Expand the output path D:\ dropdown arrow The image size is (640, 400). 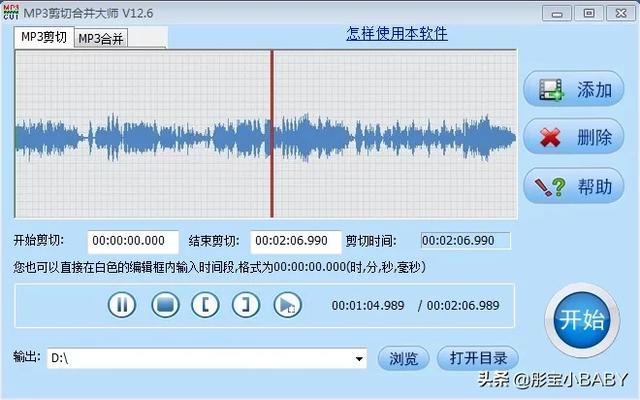pyautogui.click(x=359, y=359)
